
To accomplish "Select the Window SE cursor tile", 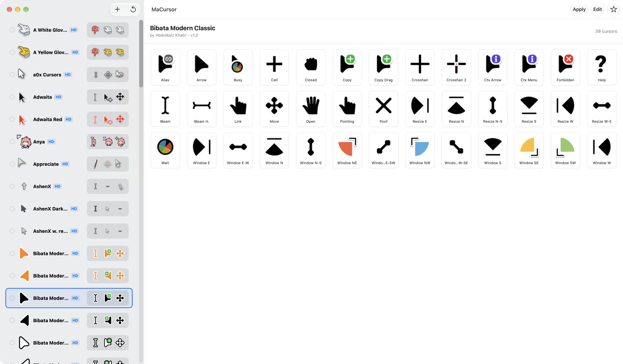I will [529, 150].
